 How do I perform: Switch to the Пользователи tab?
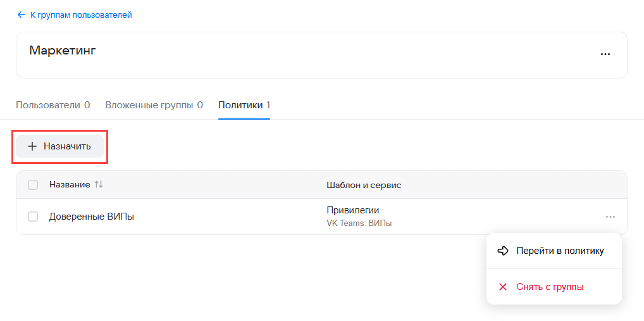53,105
